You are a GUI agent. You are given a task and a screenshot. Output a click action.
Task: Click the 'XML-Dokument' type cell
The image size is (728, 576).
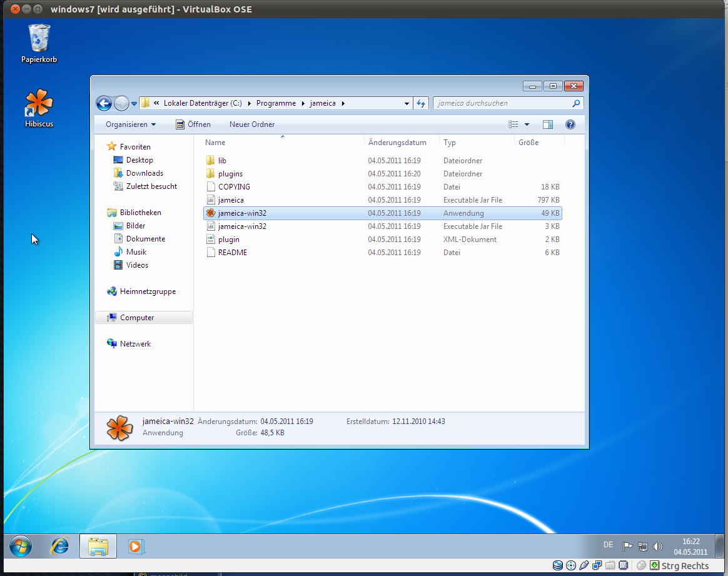pos(470,240)
